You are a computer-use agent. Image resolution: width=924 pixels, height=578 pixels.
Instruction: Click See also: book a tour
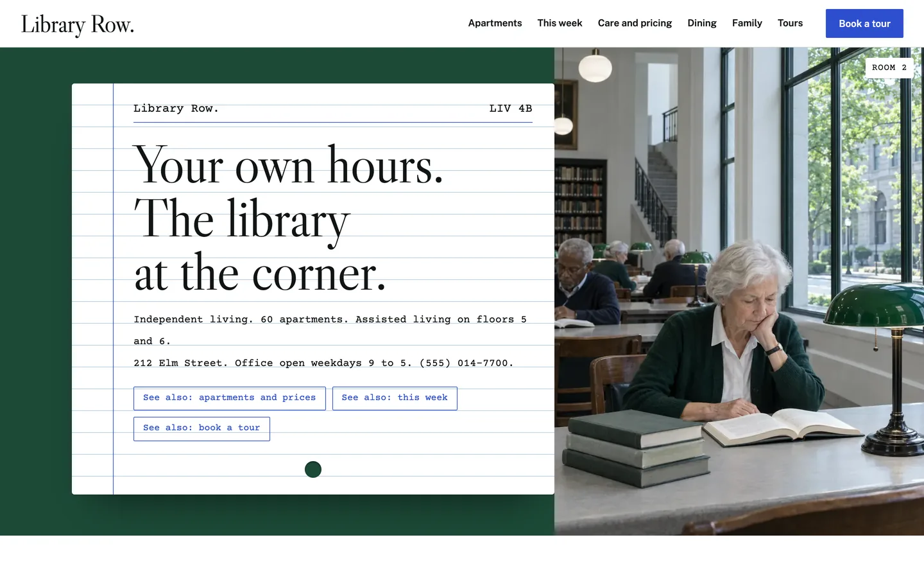(201, 428)
